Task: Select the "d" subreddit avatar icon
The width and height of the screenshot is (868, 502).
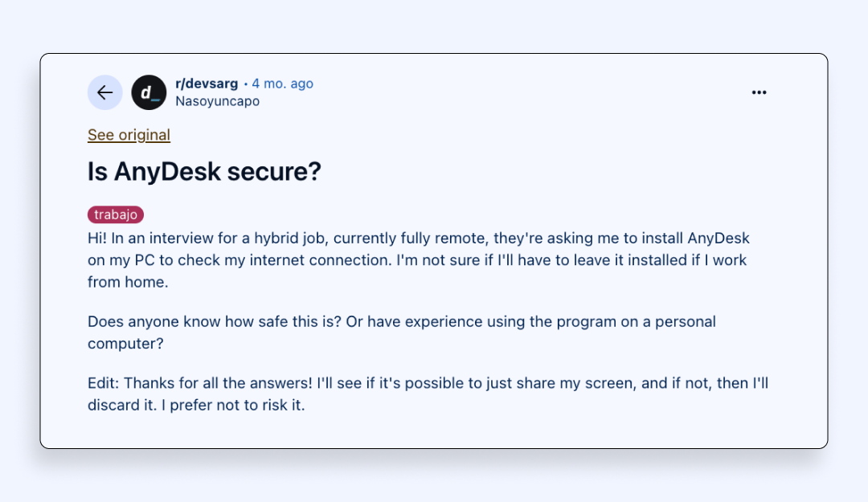Action: pos(149,92)
